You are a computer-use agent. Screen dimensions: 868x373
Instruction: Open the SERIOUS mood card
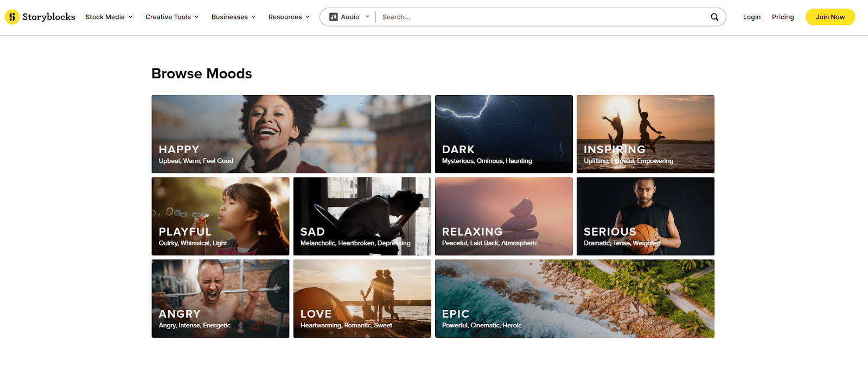point(646,216)
